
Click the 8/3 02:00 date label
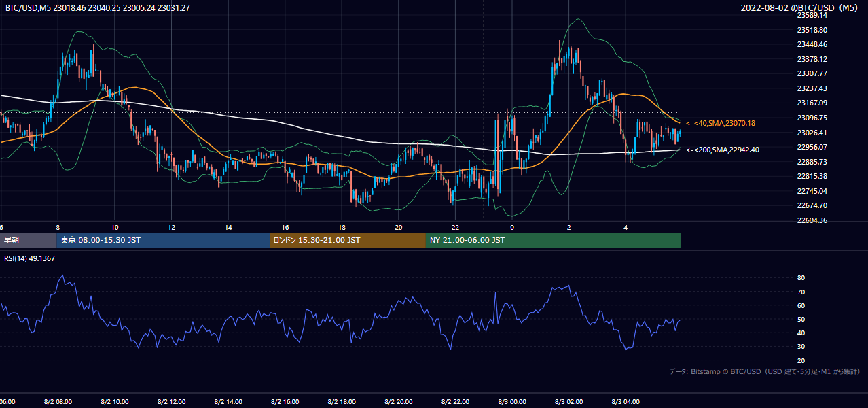point(569,402)
